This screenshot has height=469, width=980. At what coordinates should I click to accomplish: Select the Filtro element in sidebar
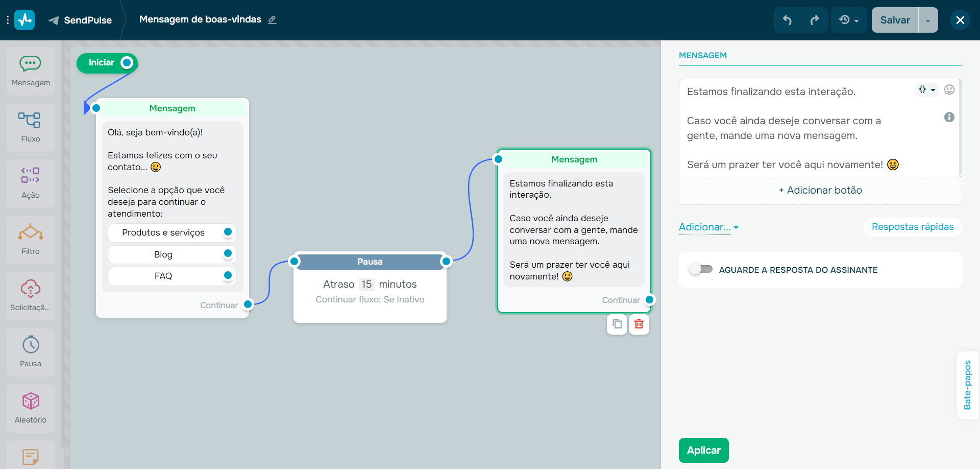click(31, 240)
